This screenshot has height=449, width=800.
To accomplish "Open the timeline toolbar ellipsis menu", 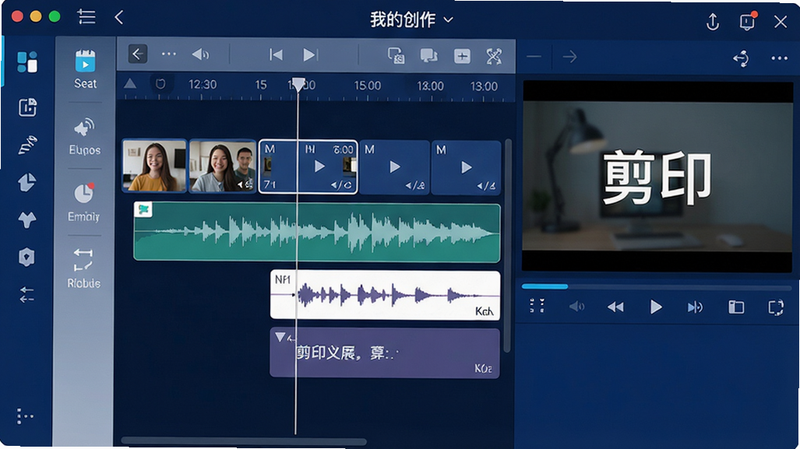I will click(169, 54).
